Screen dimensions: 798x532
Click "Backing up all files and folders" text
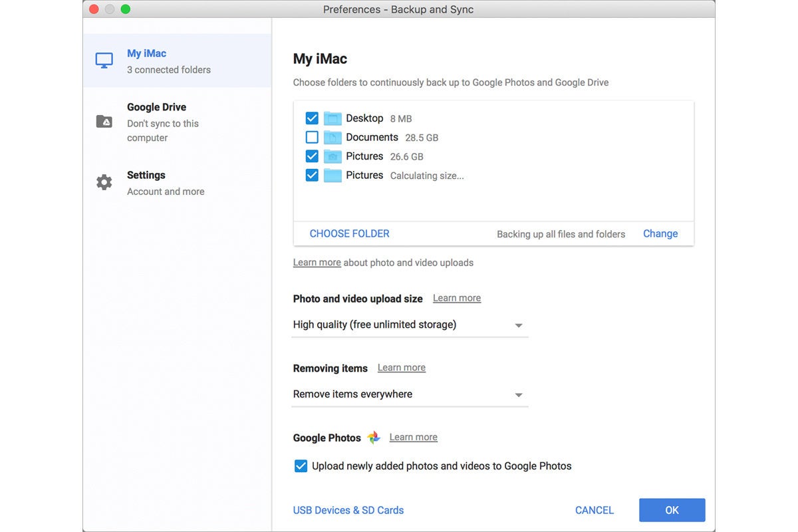(561, 234)
